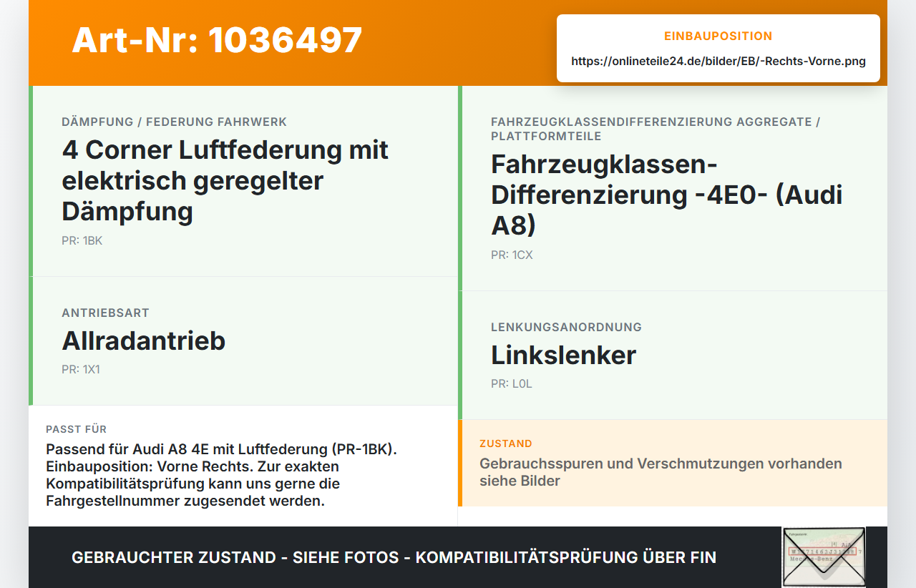Click the Dämpfung / Federung Fahrwerk label

[x=174, y=122]
